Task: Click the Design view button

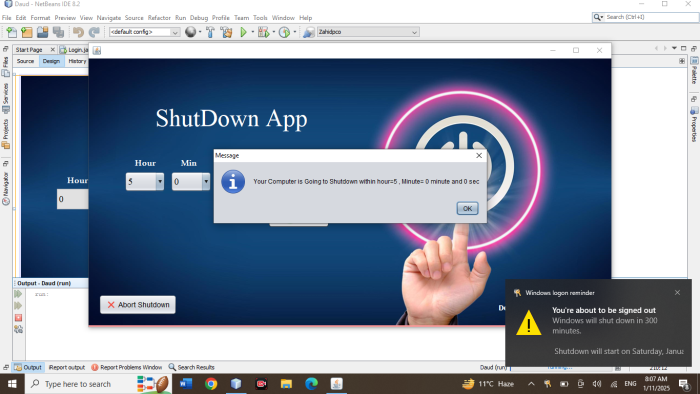Action: [51, 61]
